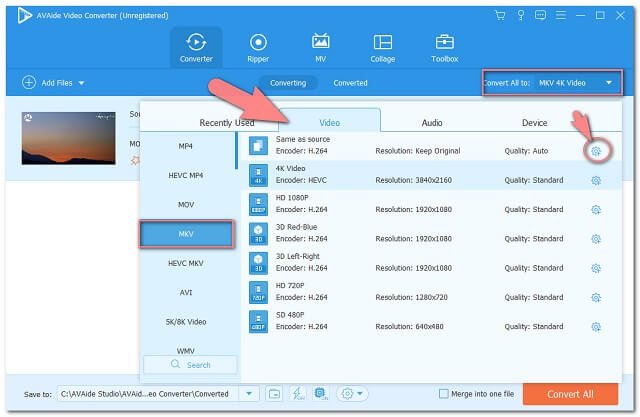Switch to the Audio format tab
The width and height of the screenshot is (640, 417).
point(432,122)
